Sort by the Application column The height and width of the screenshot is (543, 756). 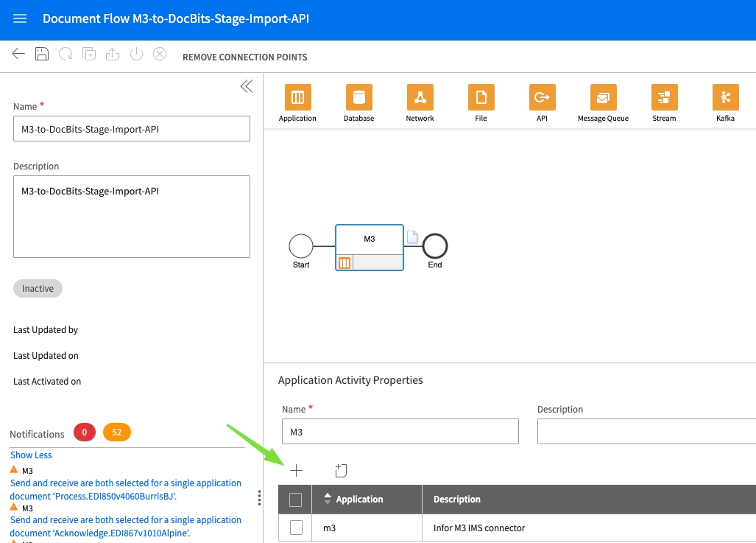(358, 500)
